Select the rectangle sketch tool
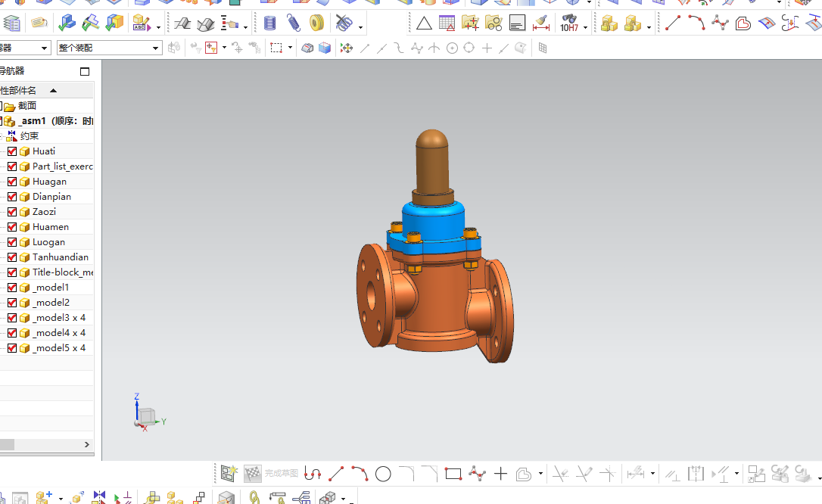This screenshot has width=822, height=504. click(453, 474)
